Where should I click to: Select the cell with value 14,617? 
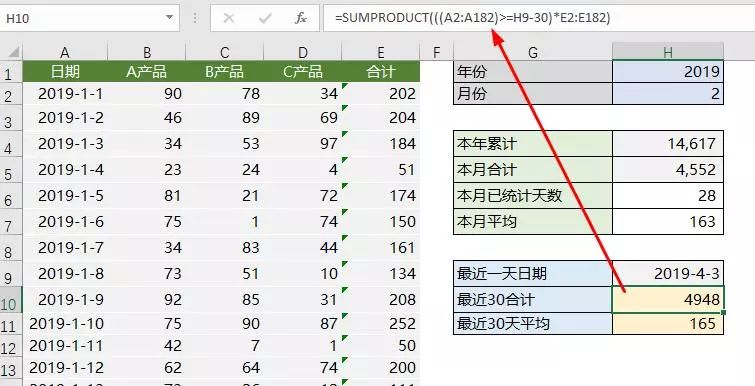(x=668, y=143)
